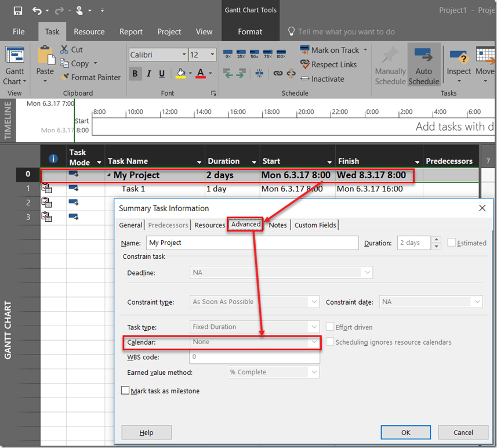Click the Undo arrow icon

[37, 10]
